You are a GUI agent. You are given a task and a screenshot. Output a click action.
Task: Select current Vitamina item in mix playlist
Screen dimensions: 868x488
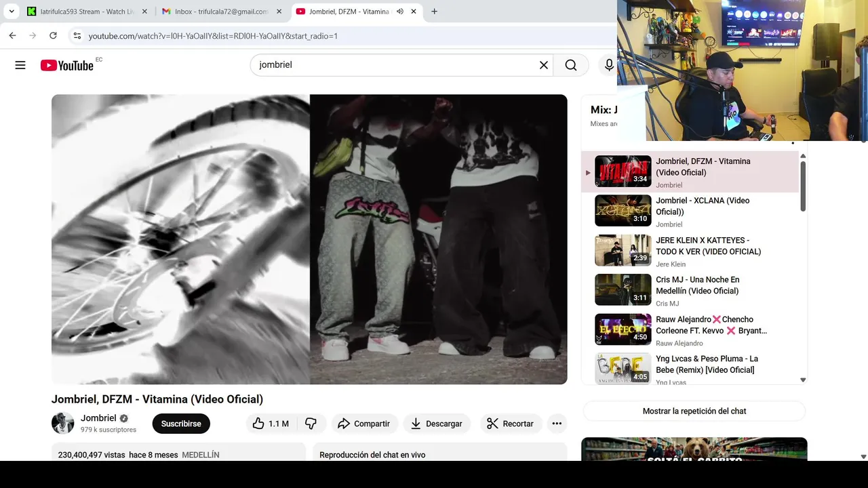690,172
